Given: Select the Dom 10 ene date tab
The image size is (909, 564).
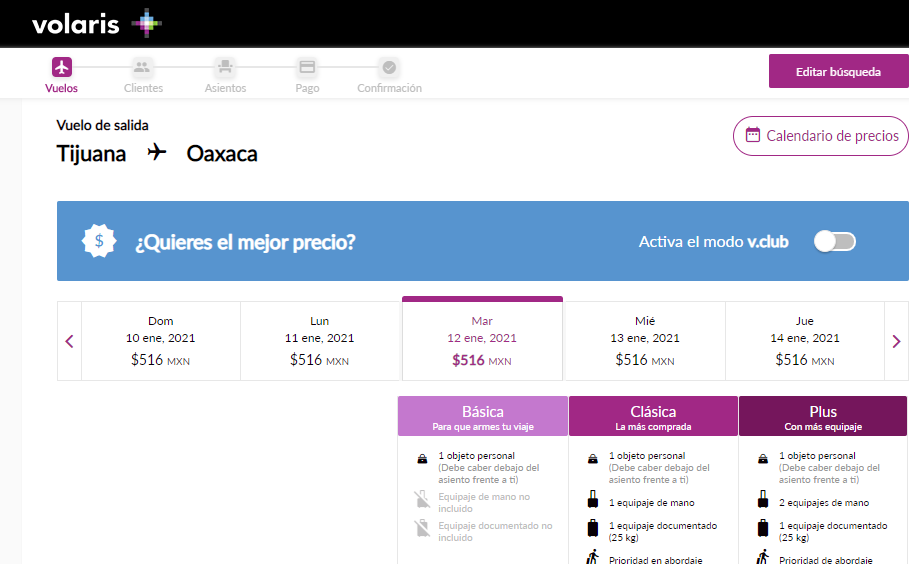Looking at the screenshot, I should [161, 341].
